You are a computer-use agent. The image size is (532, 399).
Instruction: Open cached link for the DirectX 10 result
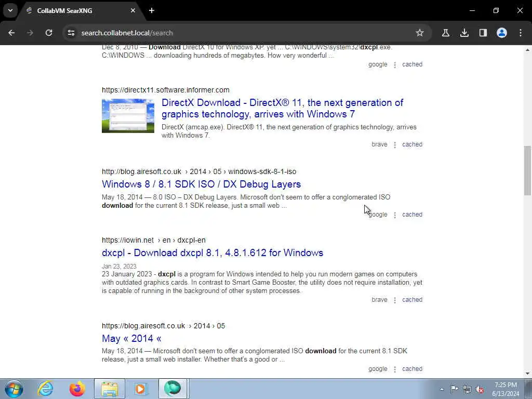tap(412, 64)
